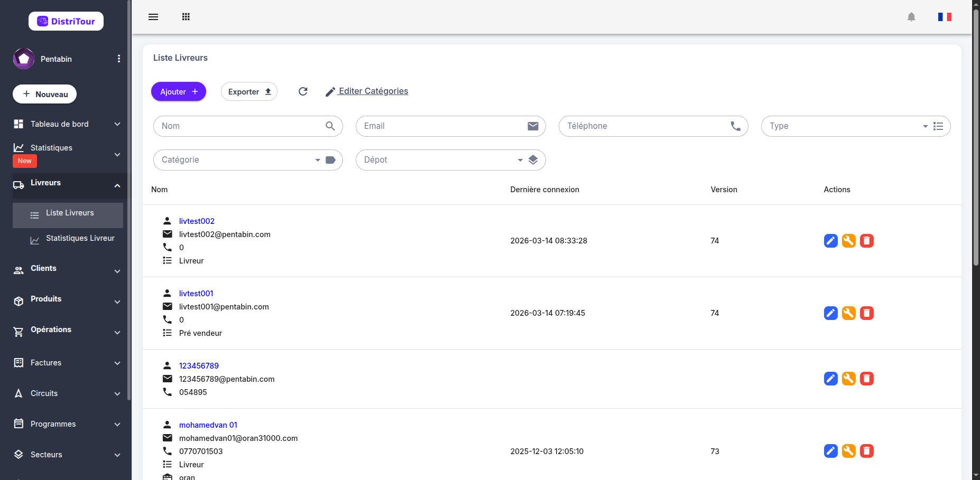Switch language via the French flag
The image size is (980, 480).
click(945, 17)
